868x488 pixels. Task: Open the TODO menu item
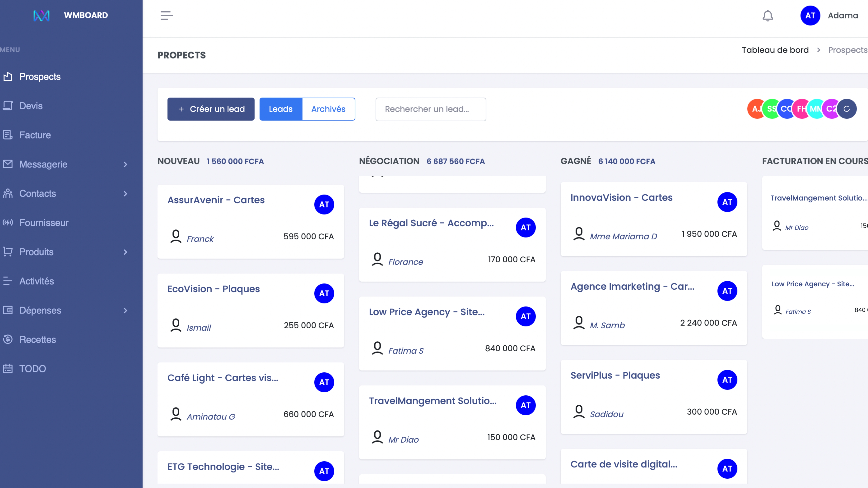click(33, 369)
